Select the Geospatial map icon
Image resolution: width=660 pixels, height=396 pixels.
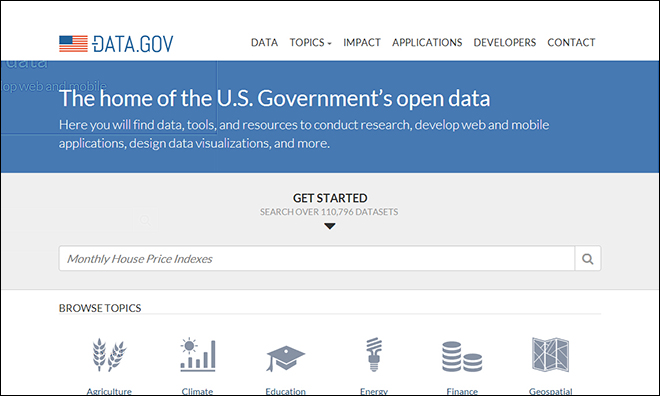pos(551,355)
